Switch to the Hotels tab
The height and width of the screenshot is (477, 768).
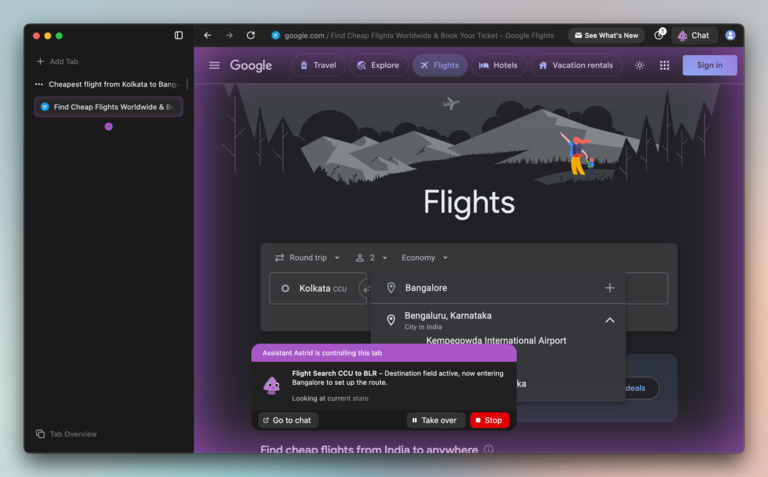pyautogui.click(x=499, y=65)
